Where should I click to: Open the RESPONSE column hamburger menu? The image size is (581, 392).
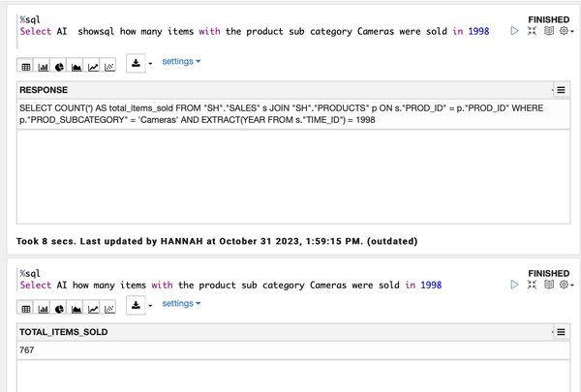(x=561, y=90)
